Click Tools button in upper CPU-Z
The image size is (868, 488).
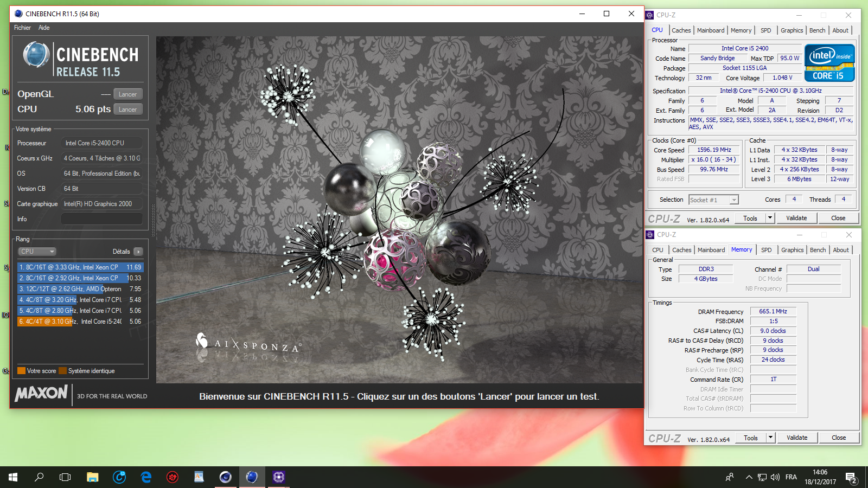[x=750, y=219]
